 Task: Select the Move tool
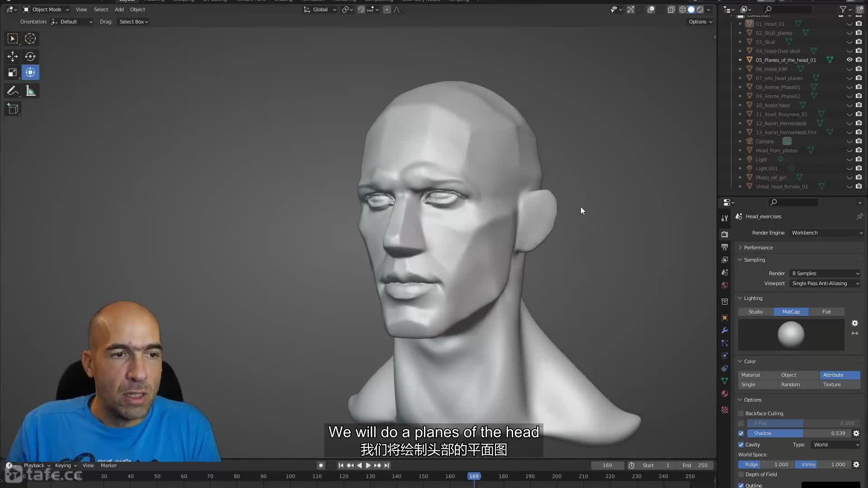[x=13, y=56]
